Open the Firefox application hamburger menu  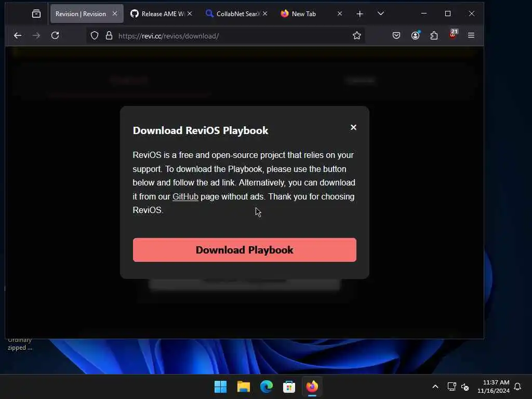tap(471, 35)
